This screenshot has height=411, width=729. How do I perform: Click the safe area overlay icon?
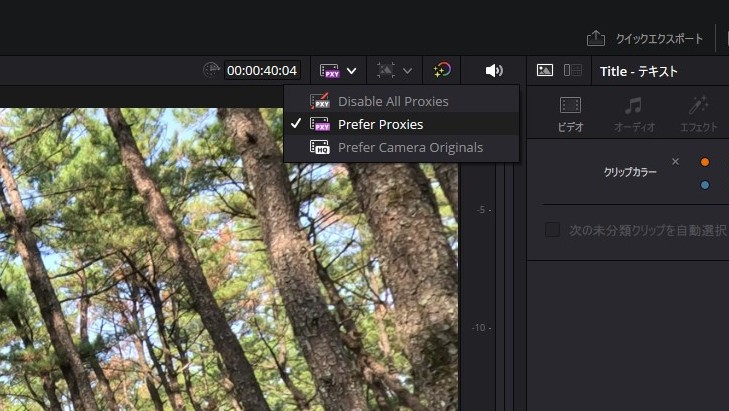pos(385,71)
